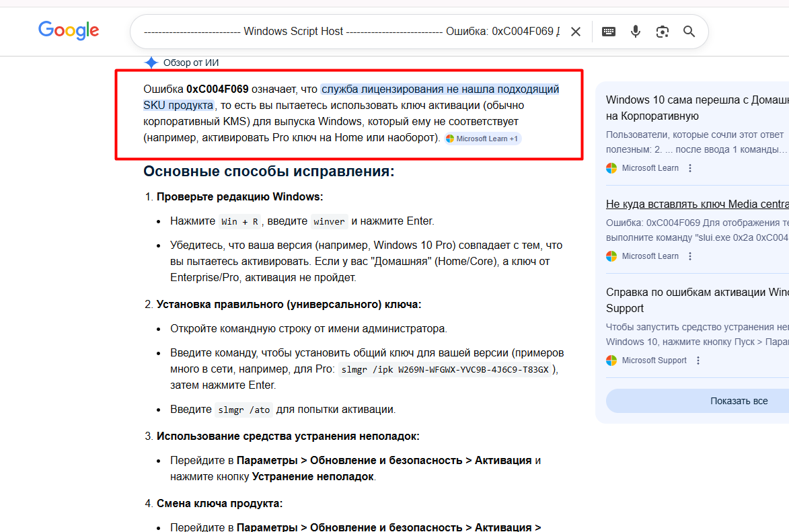
Task: Start voice search with microphone icon
Action: click(636, 32)
